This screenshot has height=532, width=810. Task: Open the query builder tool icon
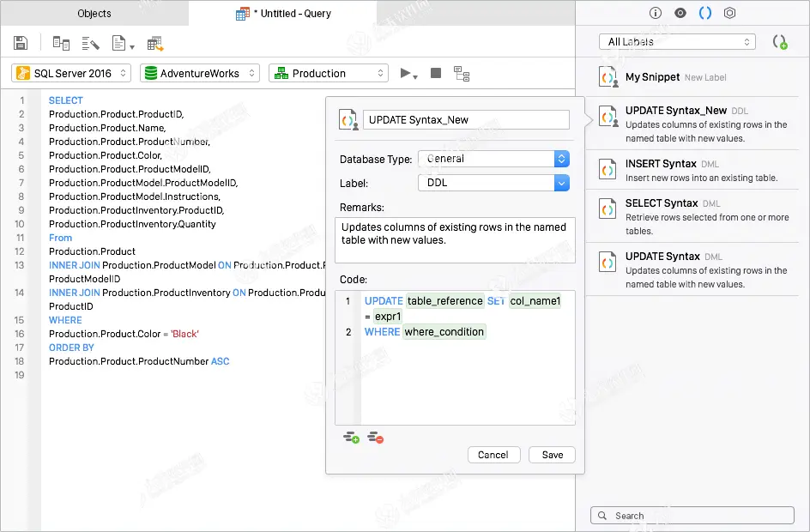[x=61, y=44]
